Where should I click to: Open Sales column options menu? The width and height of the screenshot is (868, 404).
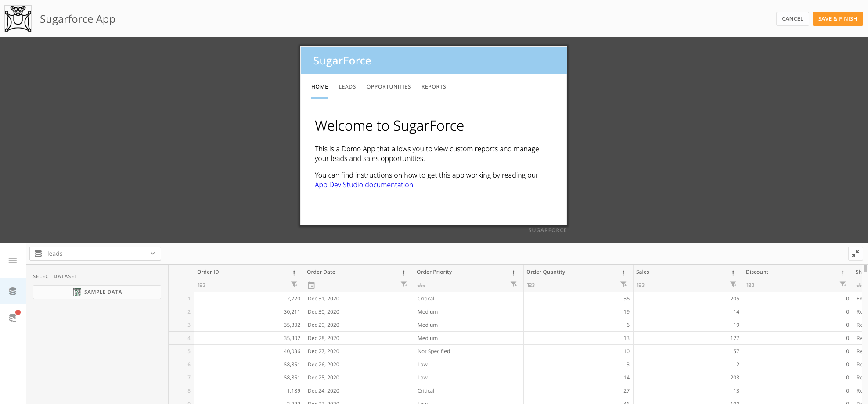click(733, 273)
